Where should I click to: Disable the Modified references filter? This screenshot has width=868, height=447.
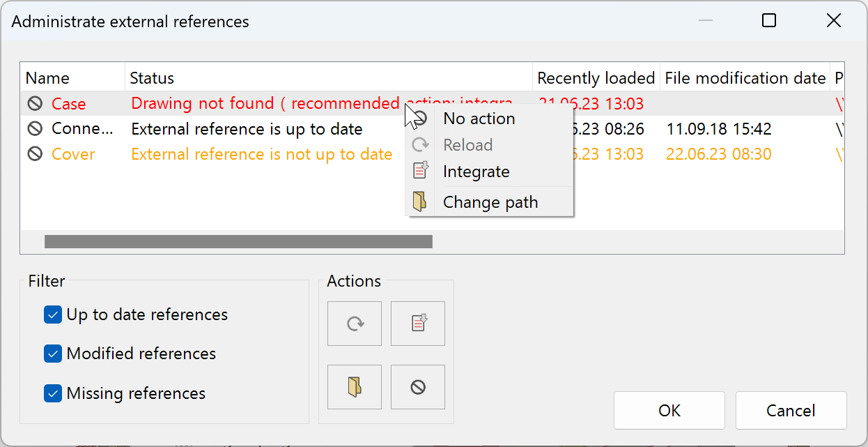tap(53, 354)
